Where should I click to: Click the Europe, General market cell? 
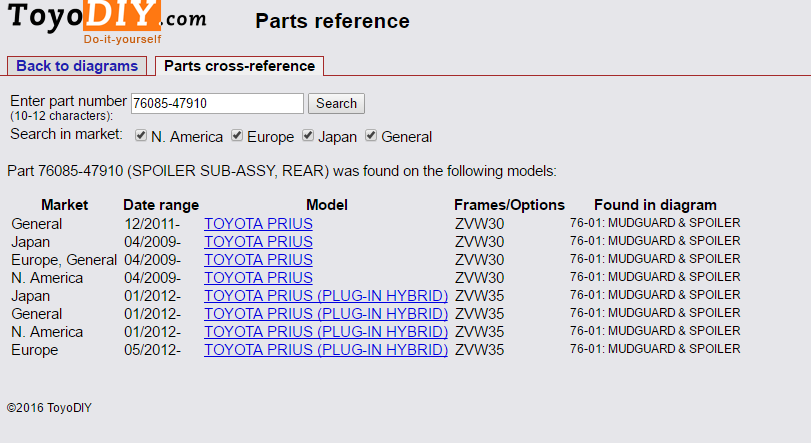pos(64,260)
